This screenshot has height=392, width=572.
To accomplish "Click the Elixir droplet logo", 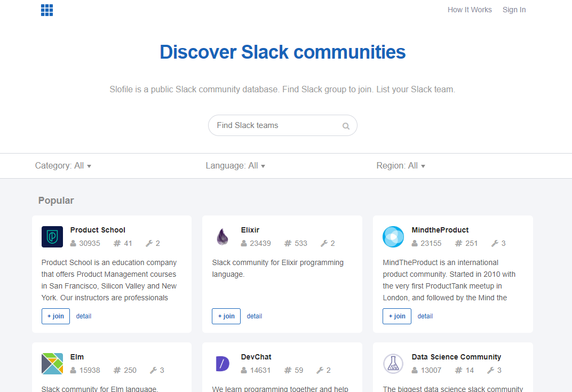I will (223, 237).
